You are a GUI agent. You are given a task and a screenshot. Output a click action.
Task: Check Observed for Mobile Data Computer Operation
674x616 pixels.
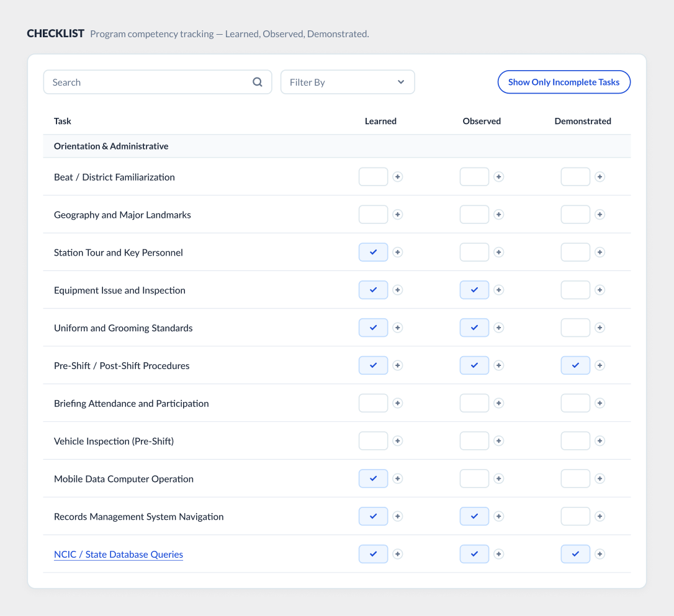tap(474, 478)
